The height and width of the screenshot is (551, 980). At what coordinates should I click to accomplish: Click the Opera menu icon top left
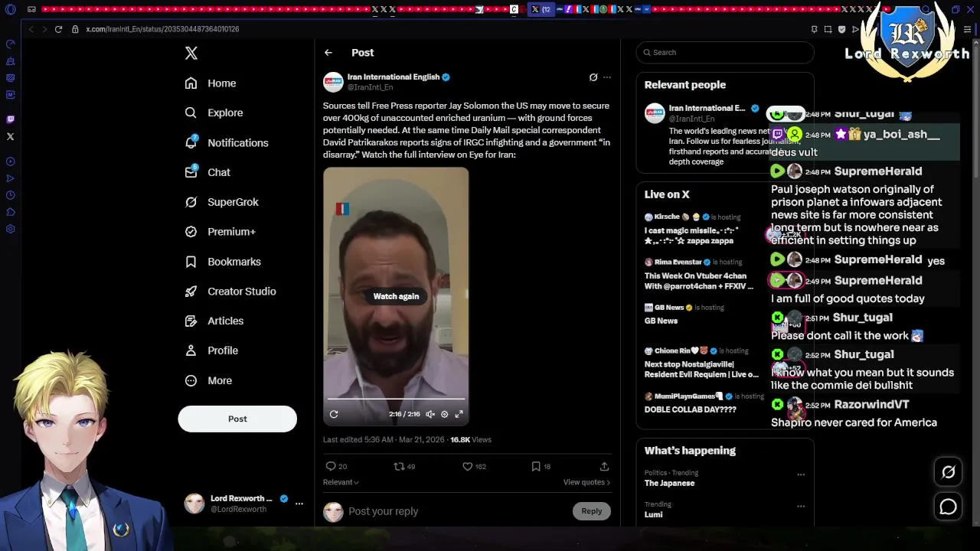pyautogui.click(x=10, y=10)
